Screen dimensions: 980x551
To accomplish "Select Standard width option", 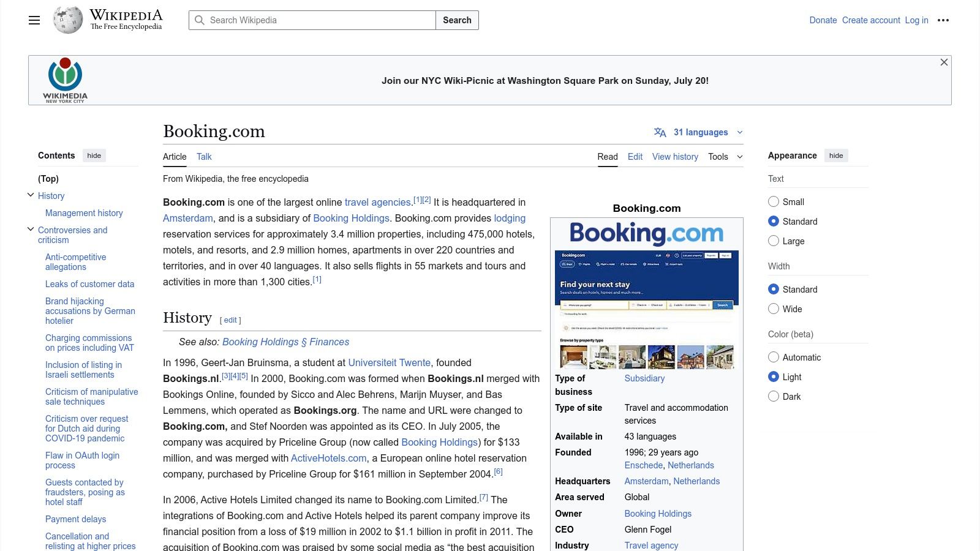I will pyautogui.click(x=774, y=289).
